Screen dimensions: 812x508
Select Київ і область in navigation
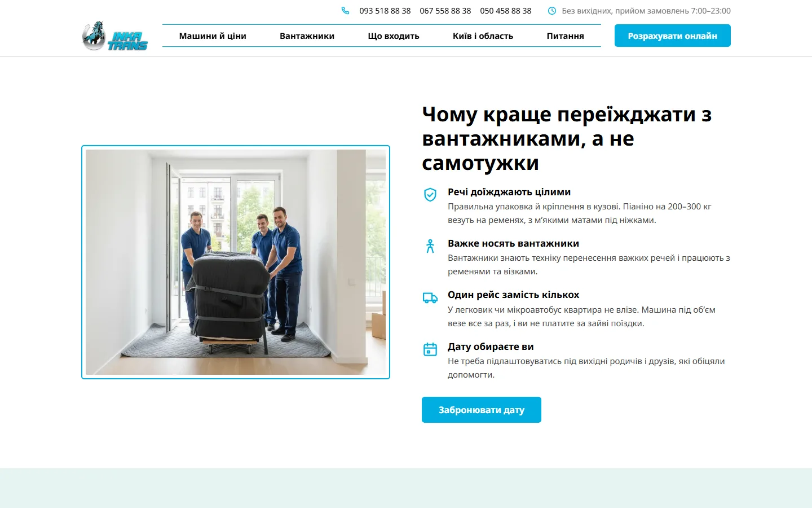(x=483, y=36)
